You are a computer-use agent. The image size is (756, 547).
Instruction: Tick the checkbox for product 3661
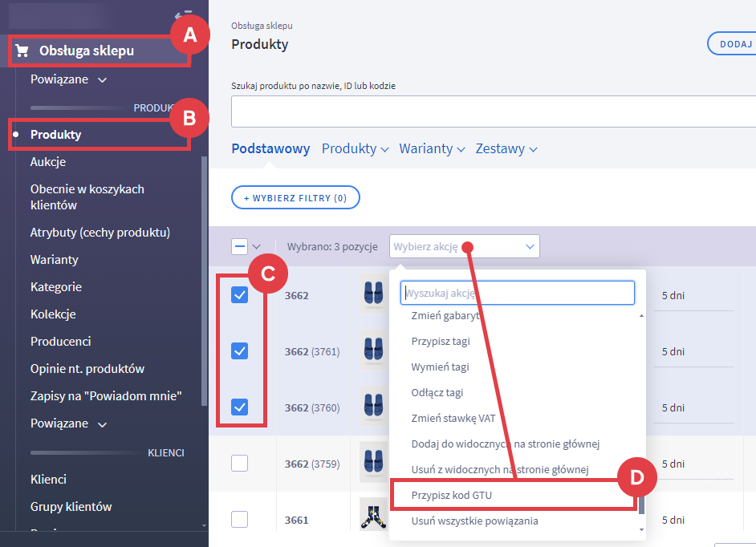239,519
